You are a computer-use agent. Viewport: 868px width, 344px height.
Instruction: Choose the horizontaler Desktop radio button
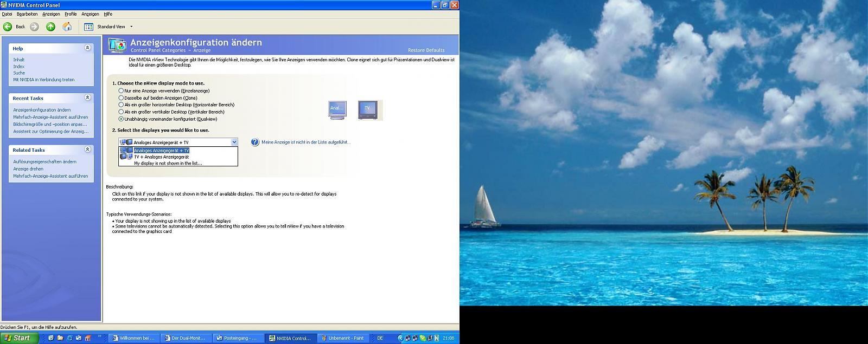[x=121, y=105]
